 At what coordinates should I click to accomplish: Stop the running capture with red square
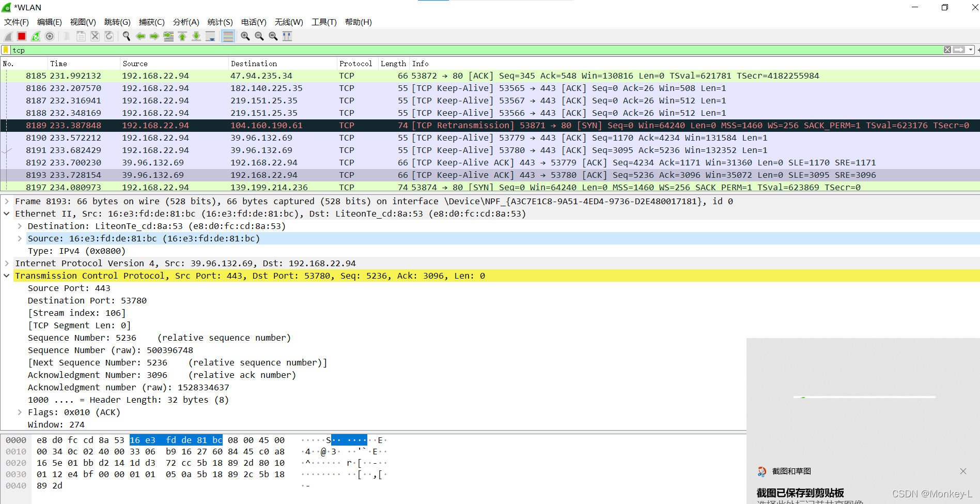pos(22,36)
